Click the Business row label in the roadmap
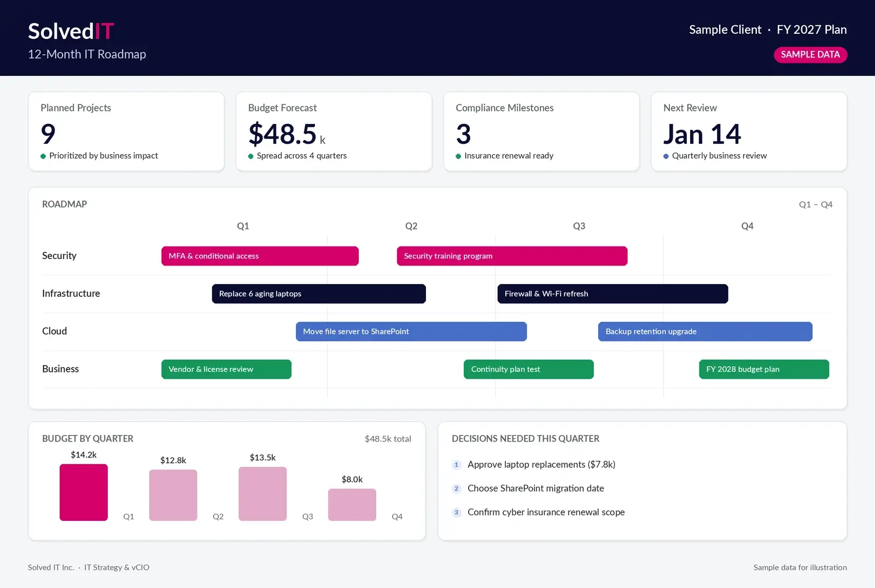 [x=61, y=369]
